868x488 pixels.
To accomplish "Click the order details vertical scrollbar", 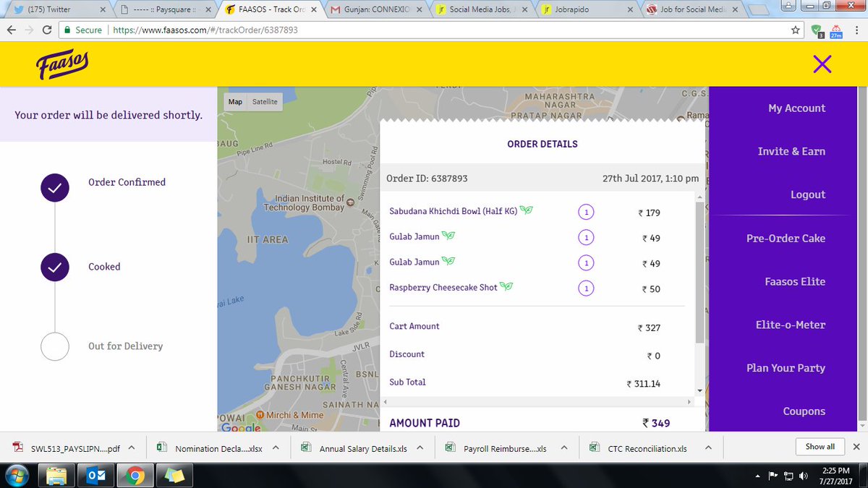I will (x=699, y=272).
